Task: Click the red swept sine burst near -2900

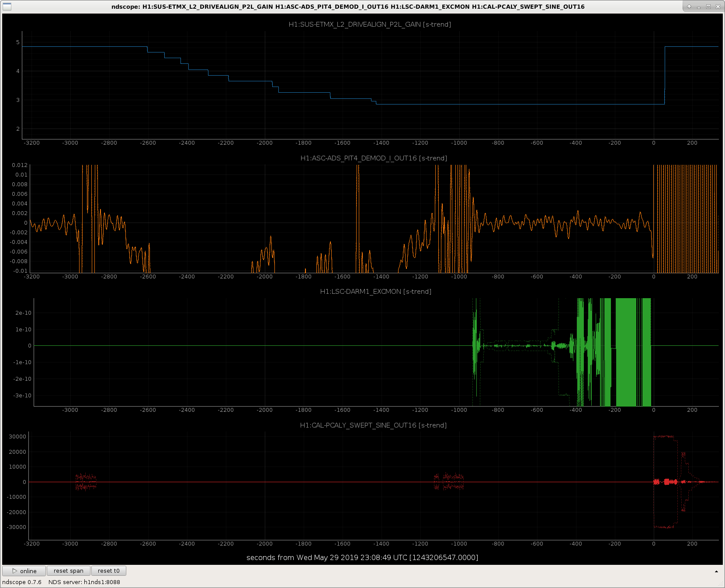Action: coord(86,482)
